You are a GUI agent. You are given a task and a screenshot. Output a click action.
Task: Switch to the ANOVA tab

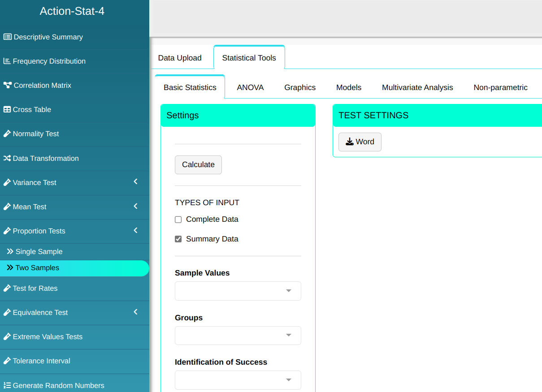[250, 87]
